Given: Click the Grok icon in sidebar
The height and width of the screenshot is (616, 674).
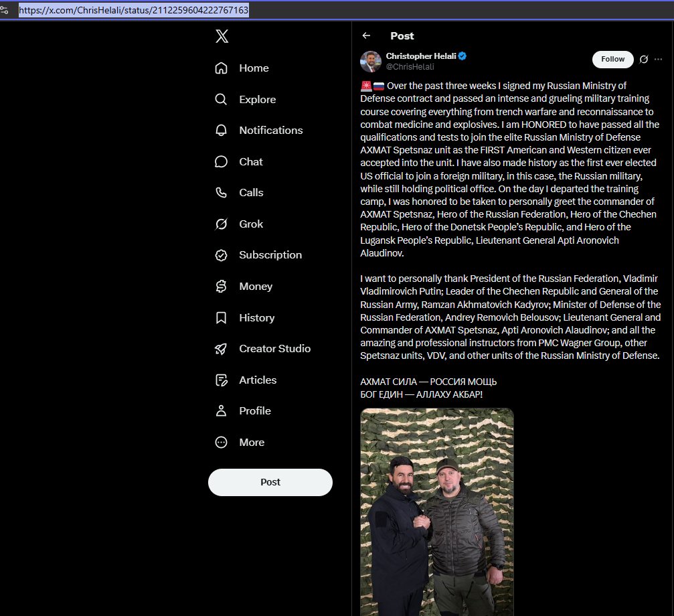Looking at the screenshot, I should pyautogui.click(x=221, y=224).
